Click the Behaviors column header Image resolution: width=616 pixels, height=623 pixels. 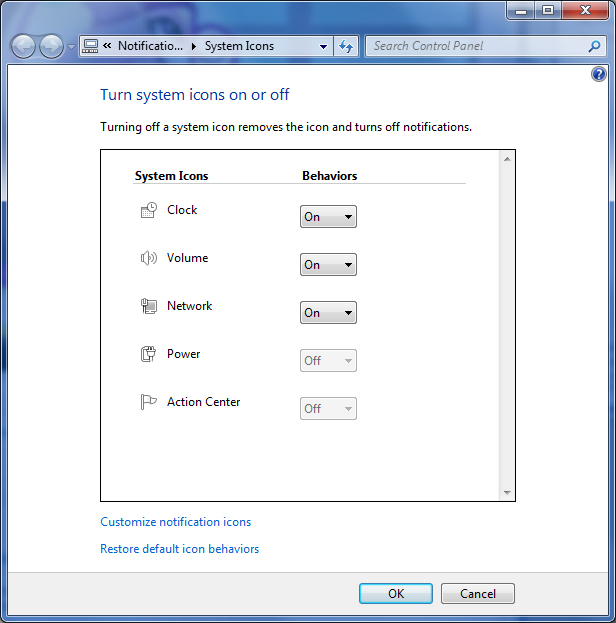(x=329, y=176)
